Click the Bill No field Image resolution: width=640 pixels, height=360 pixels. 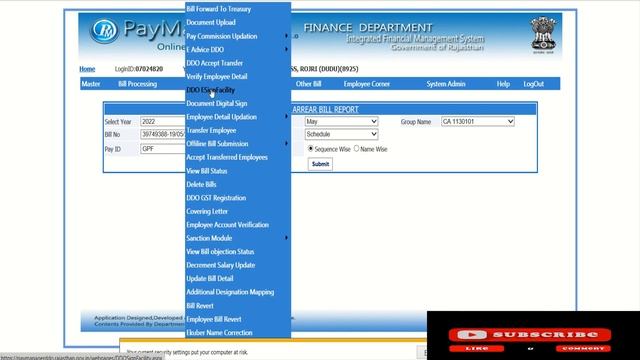coord(163,134)
